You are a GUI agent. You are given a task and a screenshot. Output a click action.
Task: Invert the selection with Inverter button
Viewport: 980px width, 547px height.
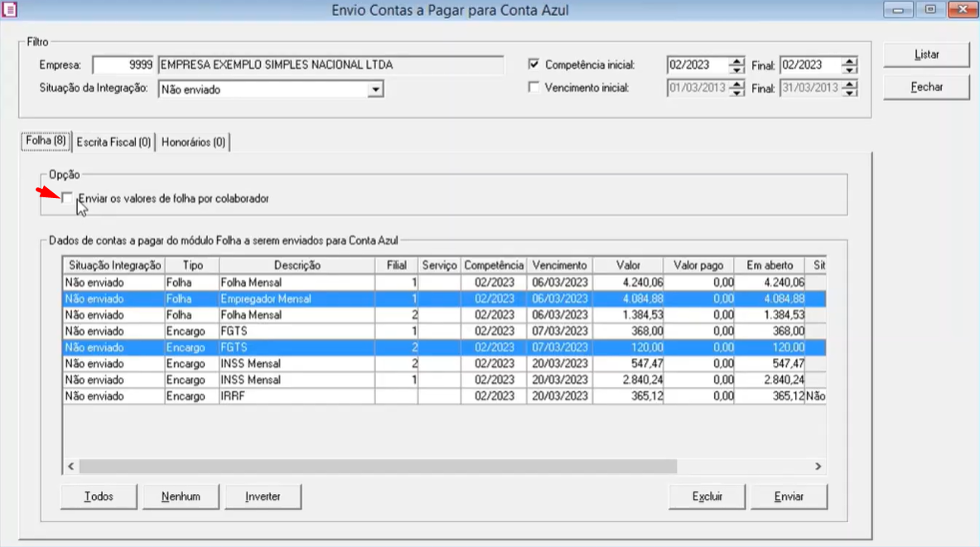(x=263, y=496)
